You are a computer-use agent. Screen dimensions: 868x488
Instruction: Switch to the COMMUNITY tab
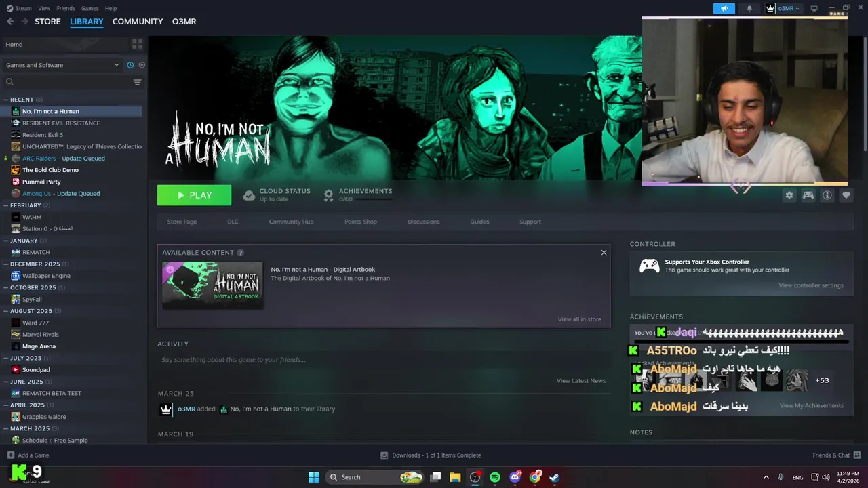pos(138,22)
